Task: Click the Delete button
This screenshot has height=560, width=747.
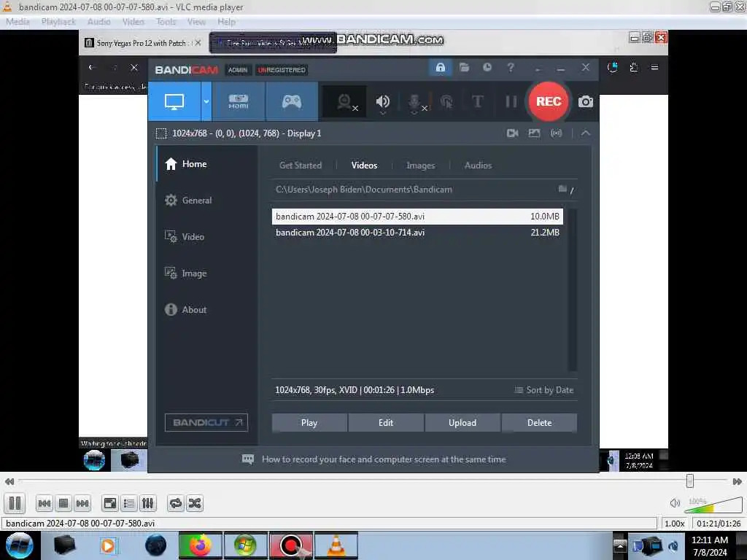Action: (539, 423)
